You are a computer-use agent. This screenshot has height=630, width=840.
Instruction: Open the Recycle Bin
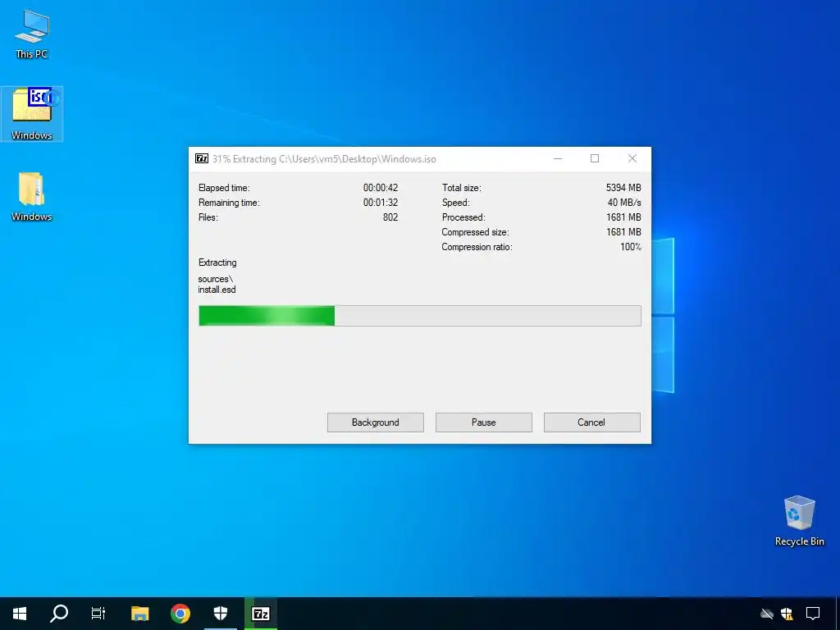(799, 521)
